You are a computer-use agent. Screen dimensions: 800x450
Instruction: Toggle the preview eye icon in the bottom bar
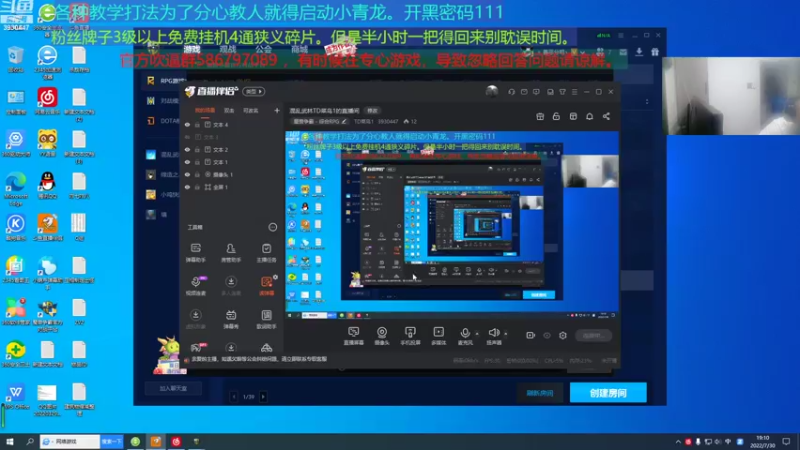547,335
